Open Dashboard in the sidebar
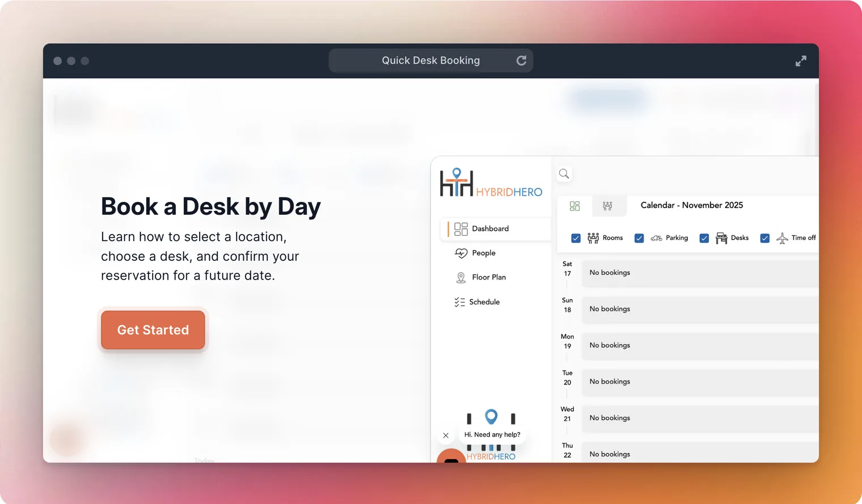This screenshot has height=504, width=862. pyautogui.click(x=495, y=228)
